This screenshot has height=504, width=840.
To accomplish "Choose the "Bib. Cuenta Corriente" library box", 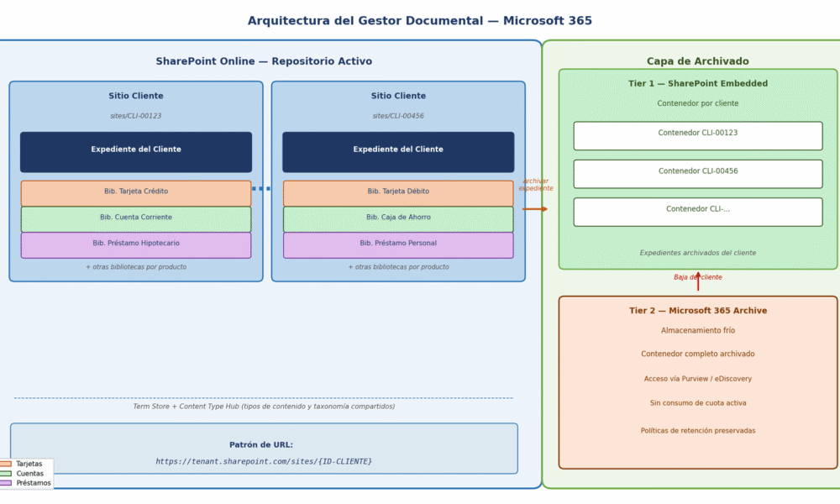I will (136, 219).
